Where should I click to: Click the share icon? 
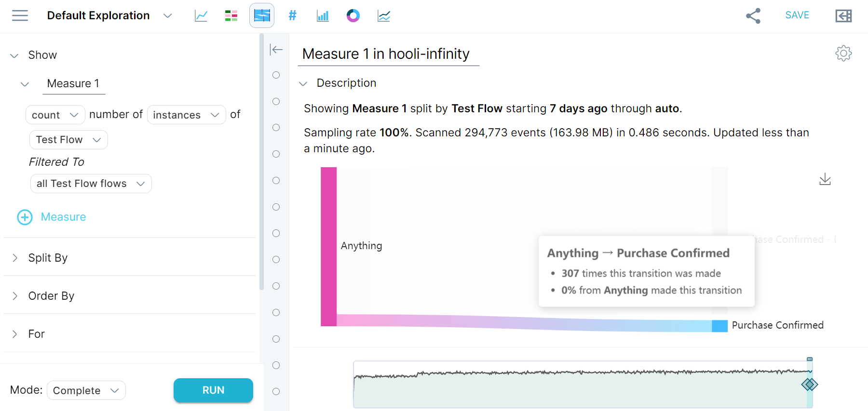753,15
